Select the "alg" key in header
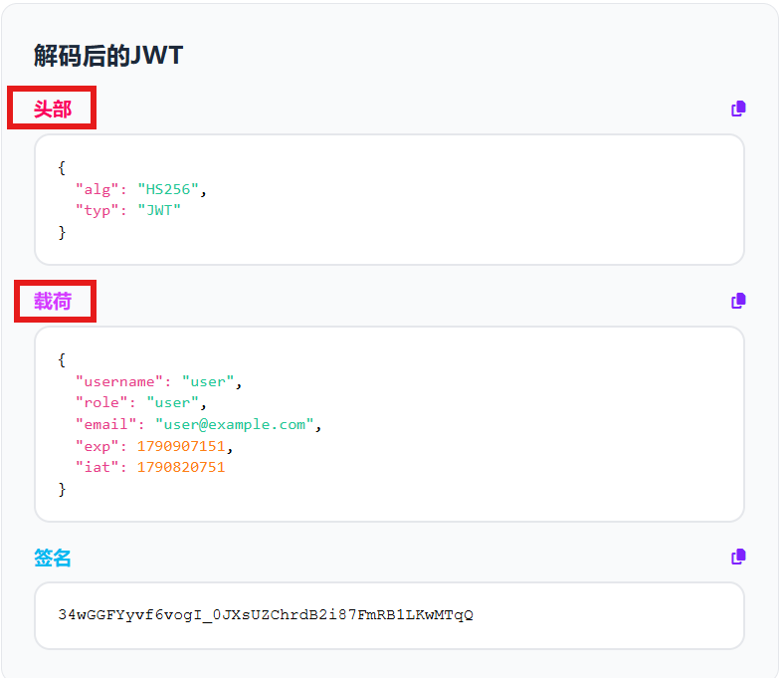 [x=97, y=189]
